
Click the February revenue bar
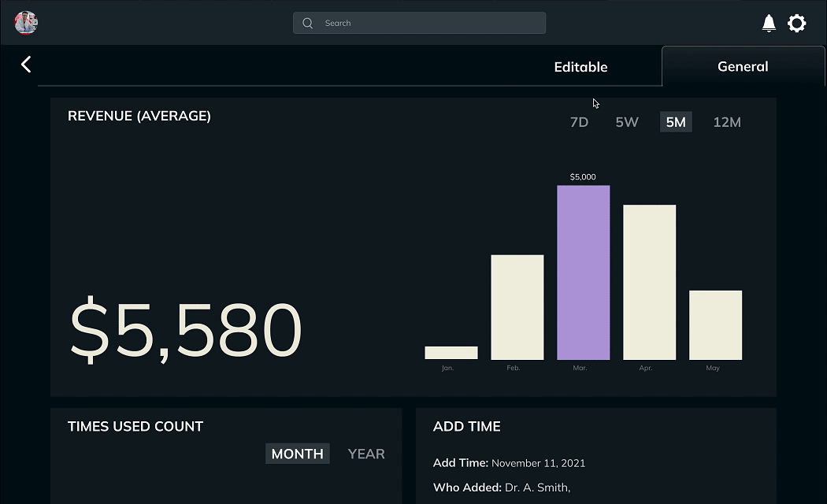[517, 307]
